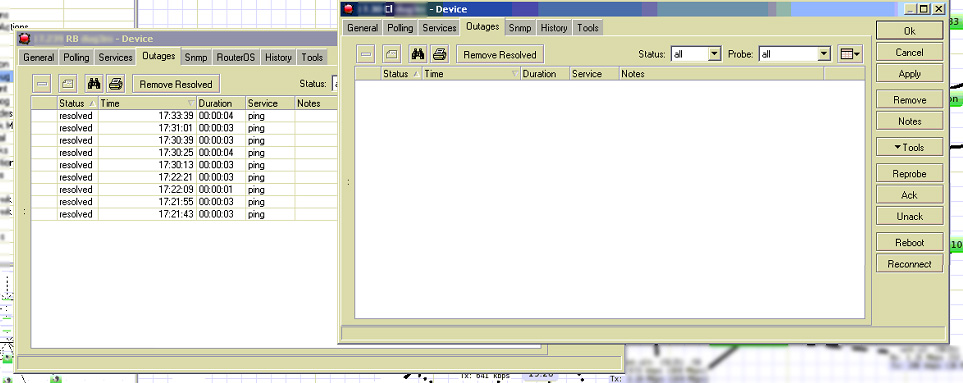Click Remove Resolved in left window
Screen dimensions: 963x383
pos(176,84)
